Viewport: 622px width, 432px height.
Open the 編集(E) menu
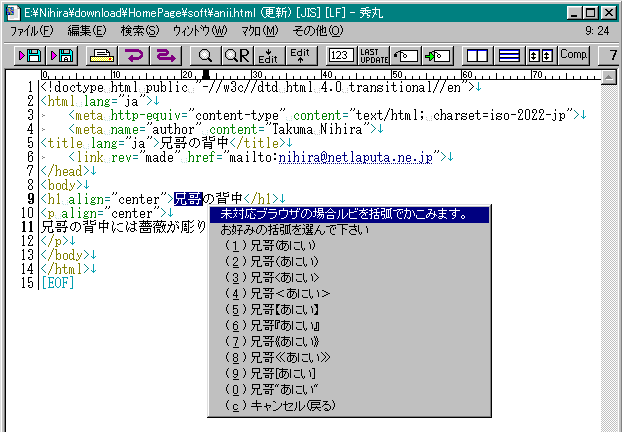(x=86, y=31)
